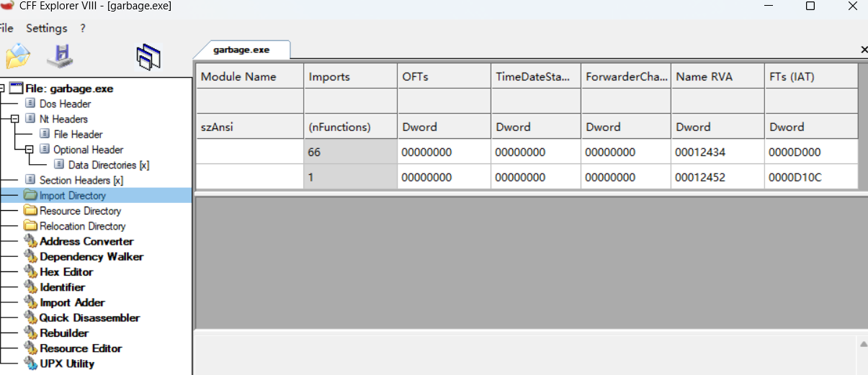Click the bottom panel scrollbar up arrow
Image resolution: width=868 pixels, height=375 pixels.
tap(863, 345)
